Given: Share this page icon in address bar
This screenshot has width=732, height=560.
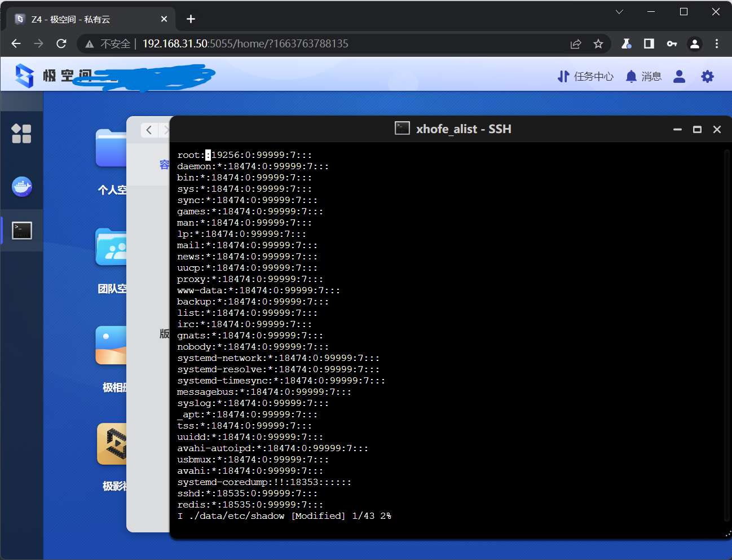Looking at the screenshot, I should tap(576, 43).
